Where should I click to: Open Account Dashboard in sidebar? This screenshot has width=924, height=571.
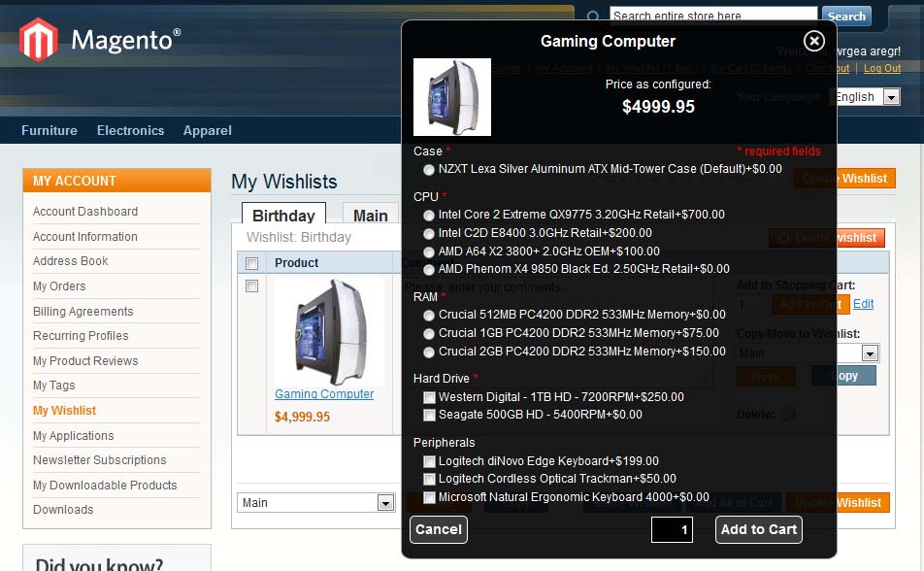[x=85, y=211]
